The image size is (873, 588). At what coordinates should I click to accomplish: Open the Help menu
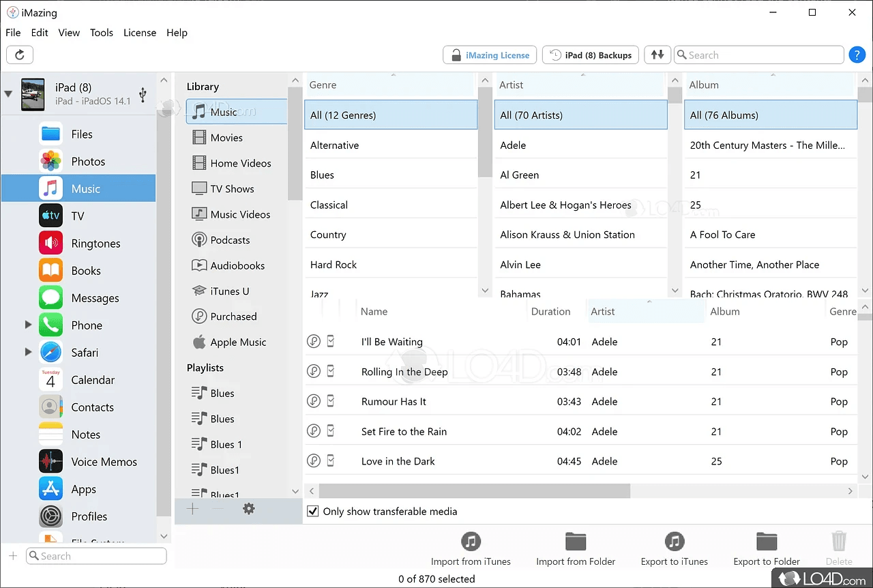point(177,33)
